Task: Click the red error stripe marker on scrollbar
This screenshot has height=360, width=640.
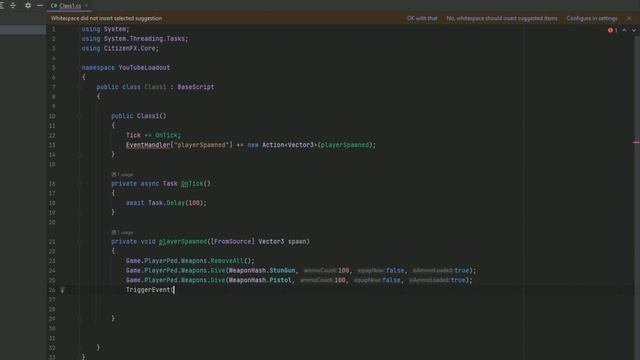Action: coord(636,142)
